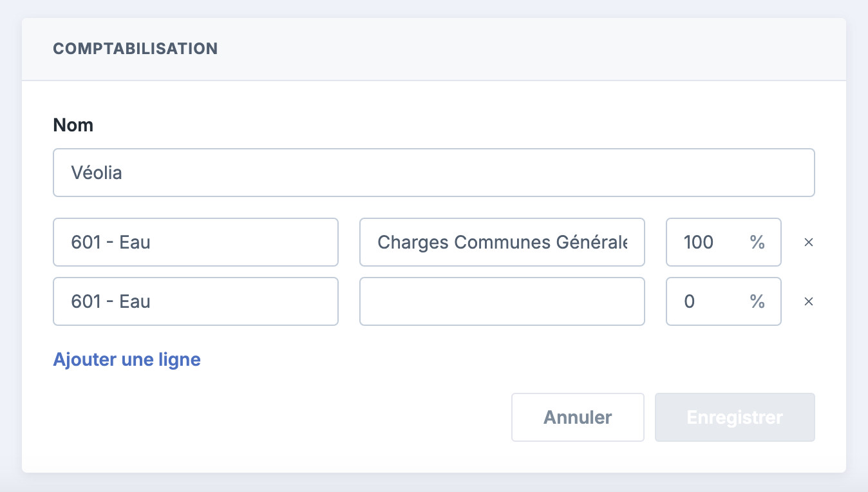Open the second row's 601 - Eau account selector

coord(196,301)
